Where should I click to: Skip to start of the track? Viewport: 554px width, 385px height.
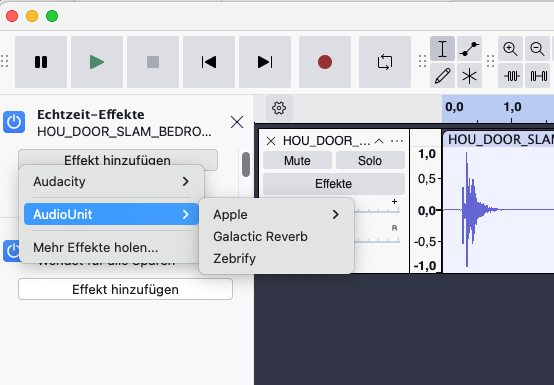tap(209, 62)
